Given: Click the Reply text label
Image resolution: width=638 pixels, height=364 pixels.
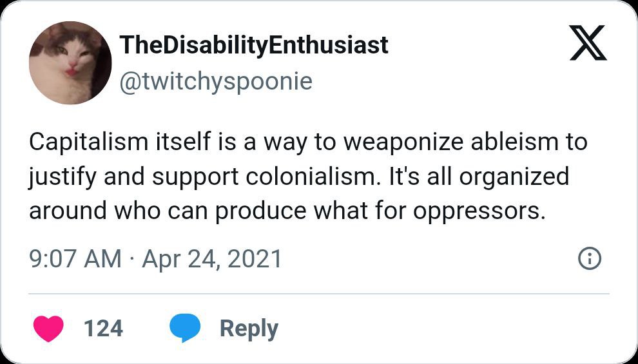Looking at the screenshot, I should pos(249,329).
